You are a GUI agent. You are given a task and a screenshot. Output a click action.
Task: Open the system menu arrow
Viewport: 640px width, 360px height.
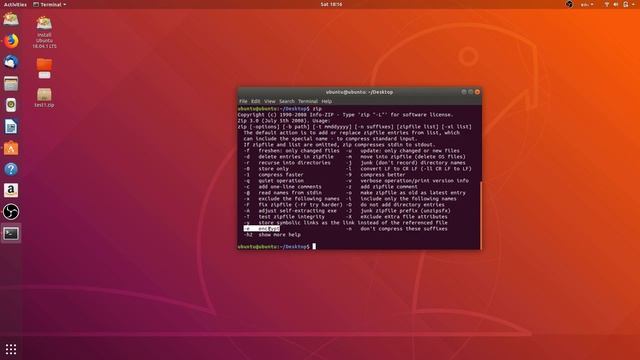(x=634, y=4)
